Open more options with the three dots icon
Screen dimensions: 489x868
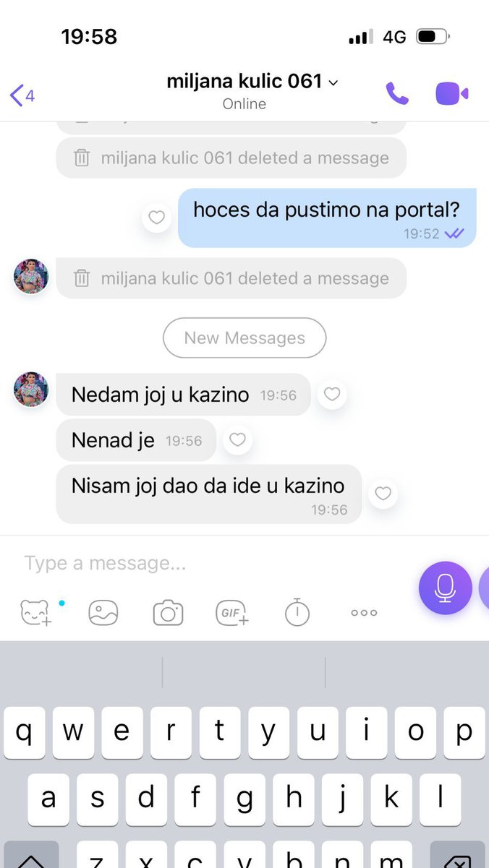(364, 613)
